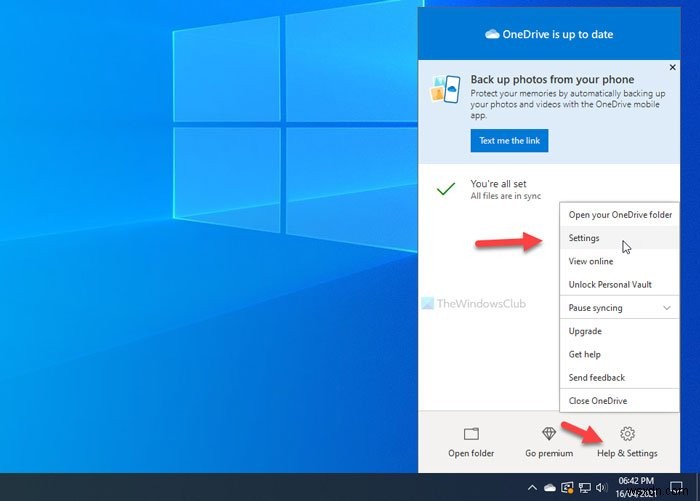Show hidden tray icons chevron

coord(532,488)
